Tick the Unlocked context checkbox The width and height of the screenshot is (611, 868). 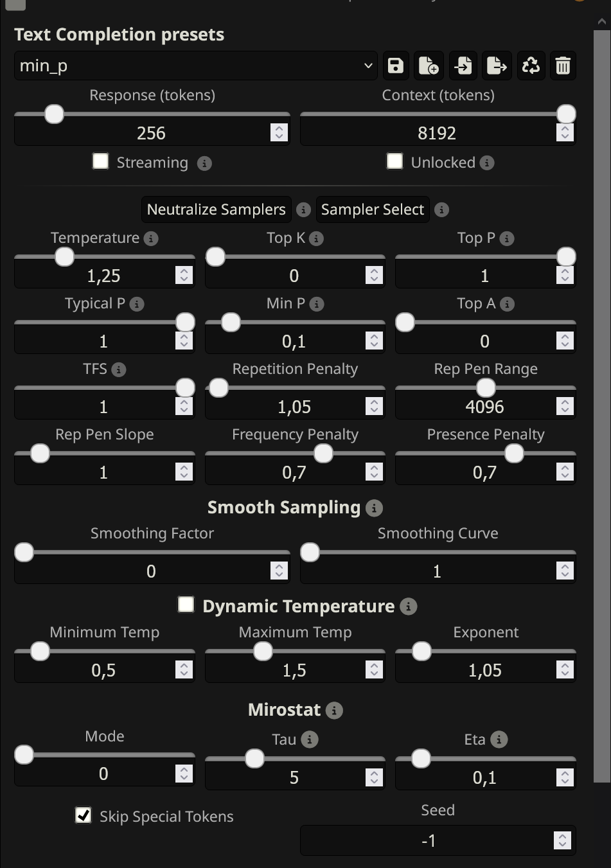tap(394, 161)
